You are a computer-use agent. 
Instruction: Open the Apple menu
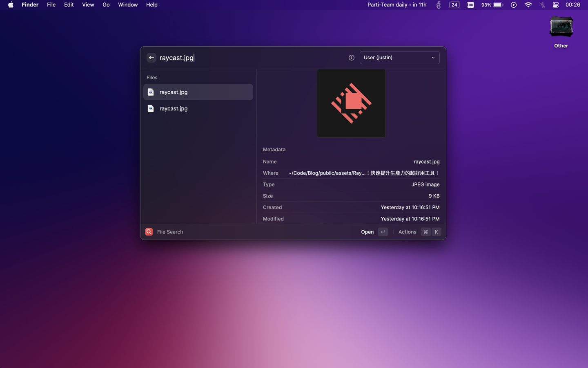(11, 5)
